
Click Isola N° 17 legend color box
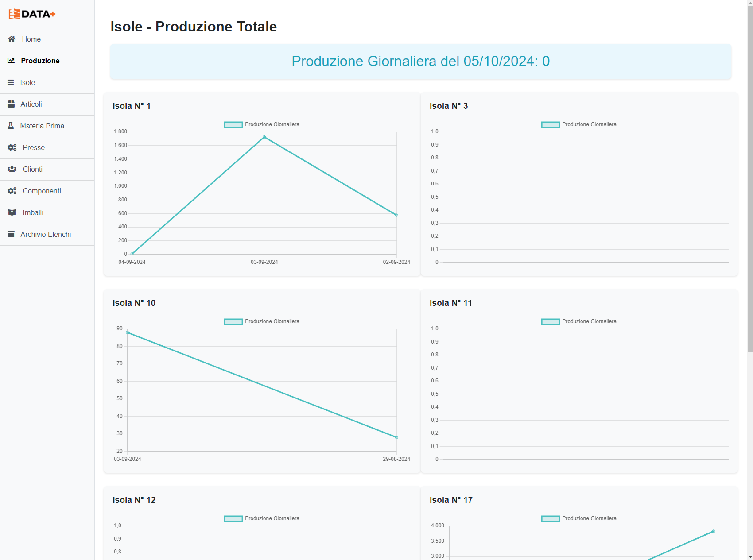tap(551, 519)
